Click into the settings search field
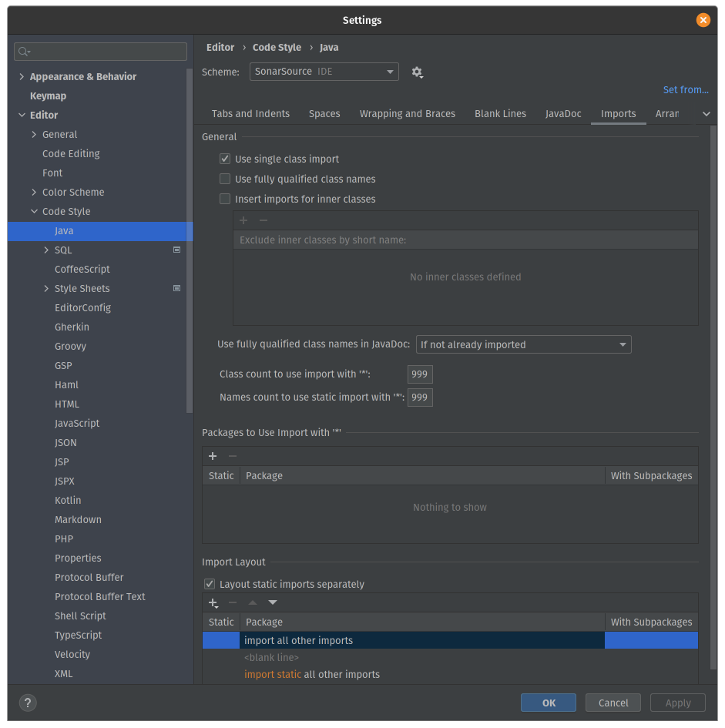This screenshot has height=728, width=725. click(100, 52)
